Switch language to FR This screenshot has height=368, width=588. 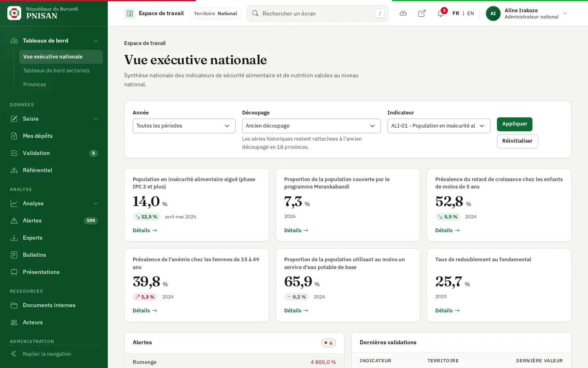click(x=456, y=13)
